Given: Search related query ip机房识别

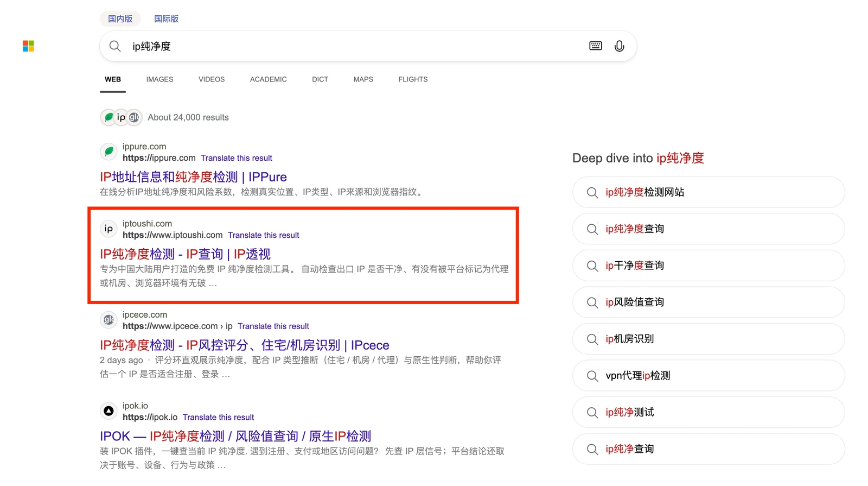Looking at the screenshot, I should pyautogui.click(x=709, y=339).
